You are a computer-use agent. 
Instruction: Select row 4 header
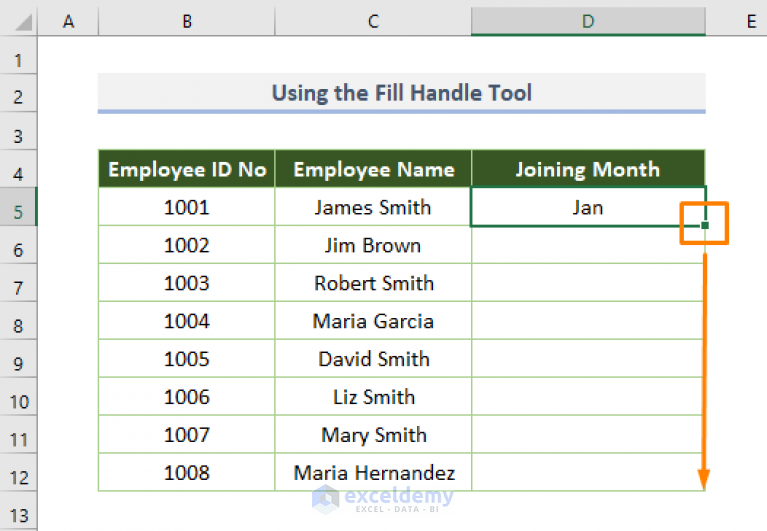[x=18, y=169]
